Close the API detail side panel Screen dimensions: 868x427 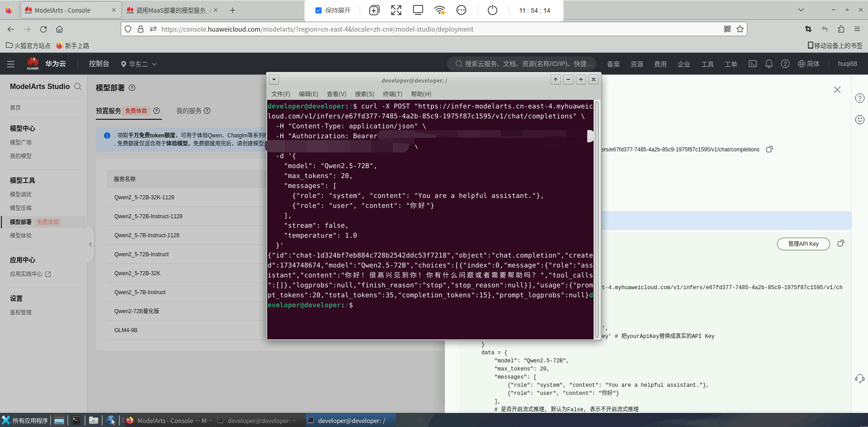(837, 90)
